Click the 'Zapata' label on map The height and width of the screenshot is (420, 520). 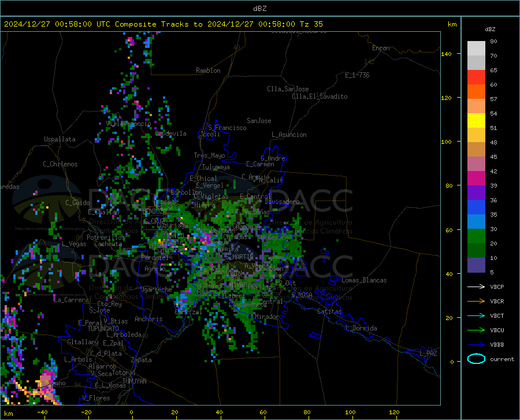pyautogui.click(x=142, y=360)
